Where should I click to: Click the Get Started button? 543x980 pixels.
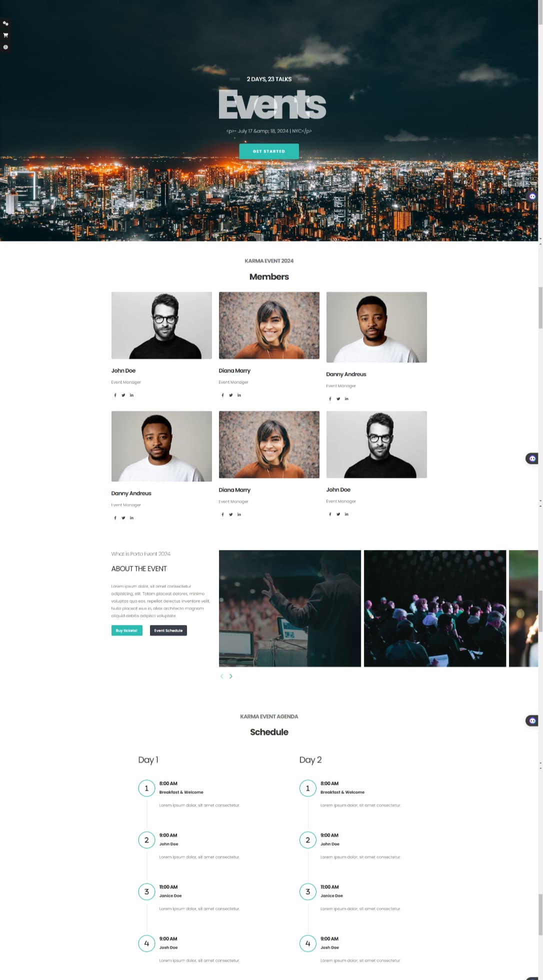click(x=269, y=151)
